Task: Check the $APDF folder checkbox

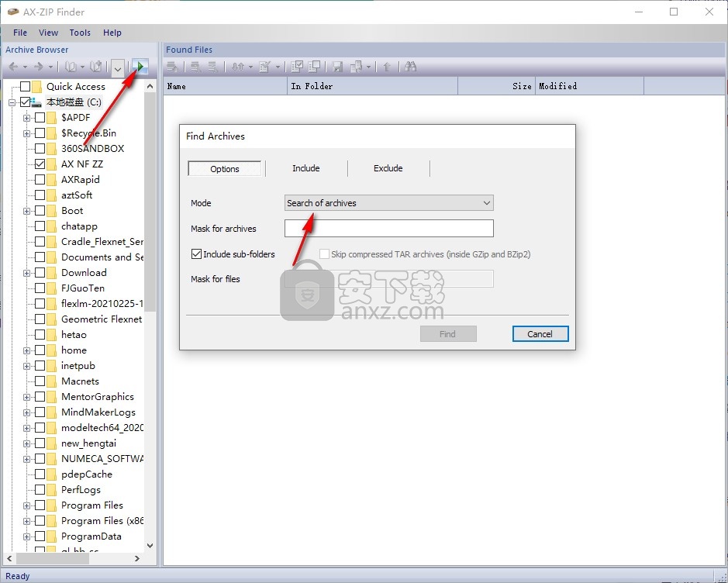Action: (40, 118)
